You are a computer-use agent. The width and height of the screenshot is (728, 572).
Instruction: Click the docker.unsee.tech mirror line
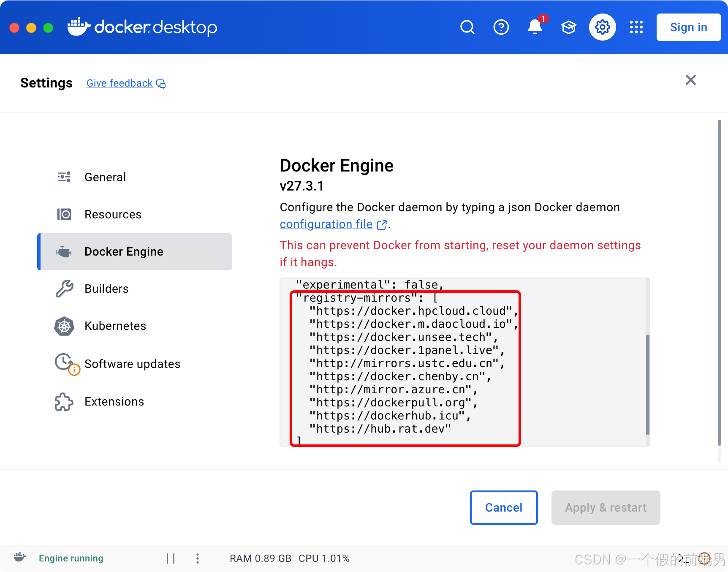pos(404,337)
